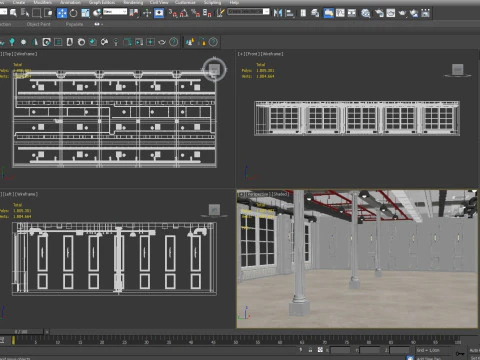480x360 pixels.
Task: Click the Align tool icon
Action: click(290, 13)
